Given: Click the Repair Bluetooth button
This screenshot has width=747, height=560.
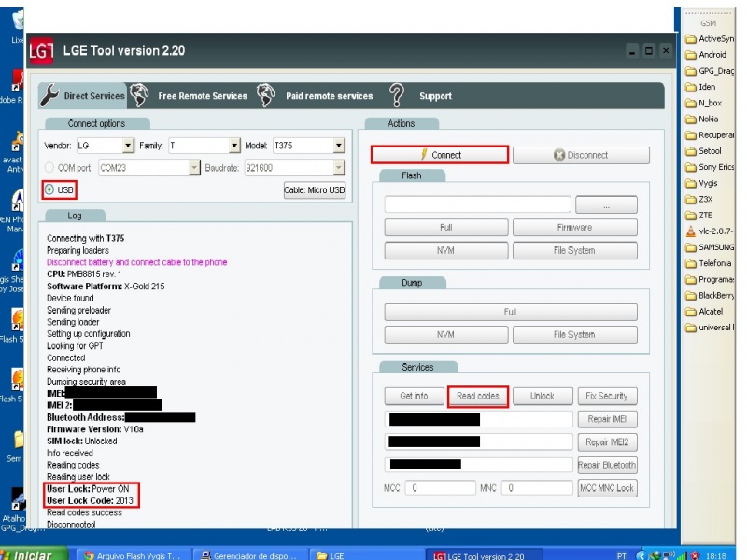Looking at the screenshot, I should pos(607,465).
